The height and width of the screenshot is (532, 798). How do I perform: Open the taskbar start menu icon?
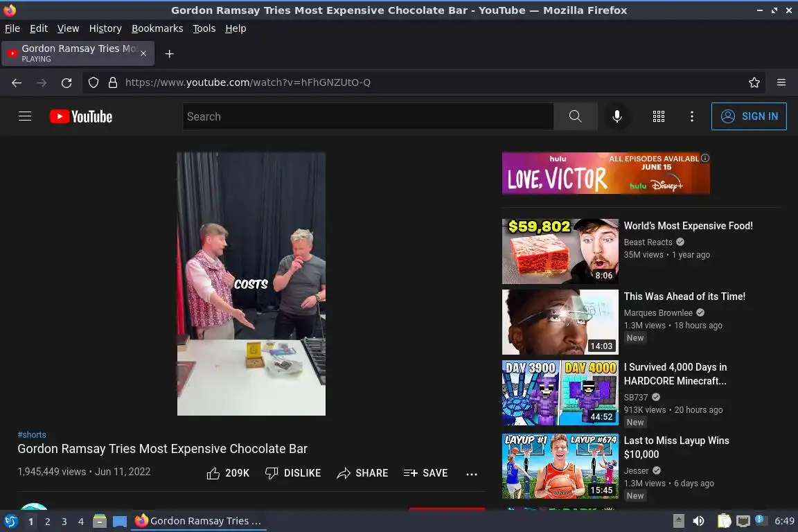click(10, 522)
